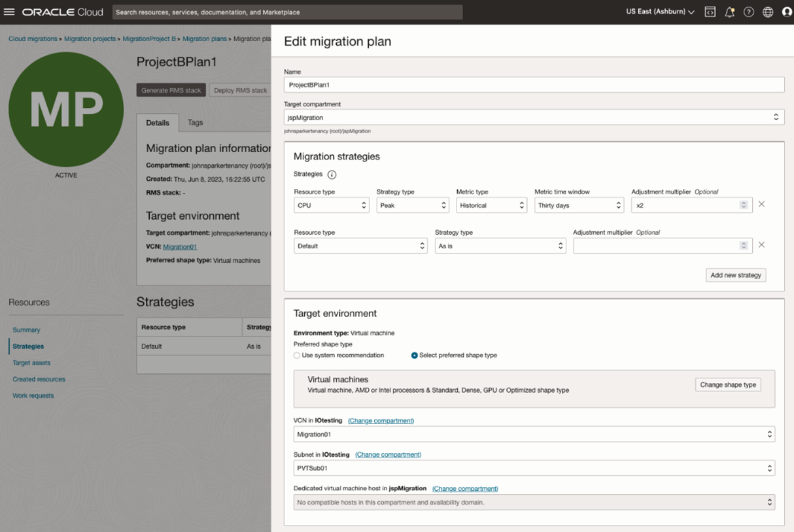The height and width of the screenshot is (532, 794).
Task: Open the notifications bell
Action: (729, 11)
